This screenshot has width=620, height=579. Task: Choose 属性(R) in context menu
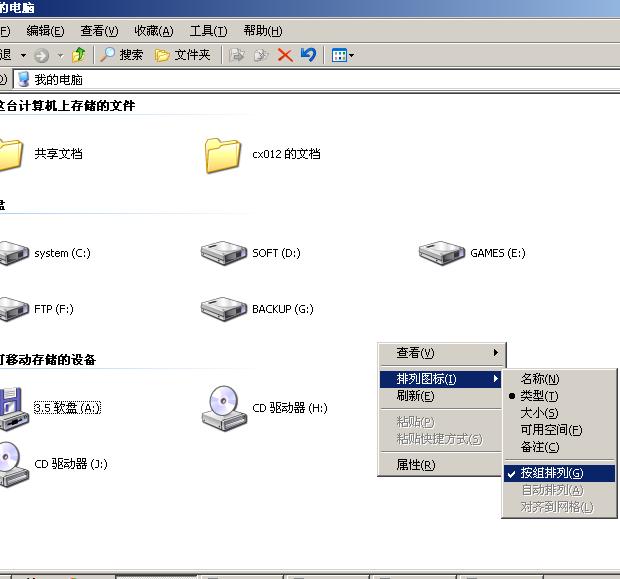click(x=440, y=465)
